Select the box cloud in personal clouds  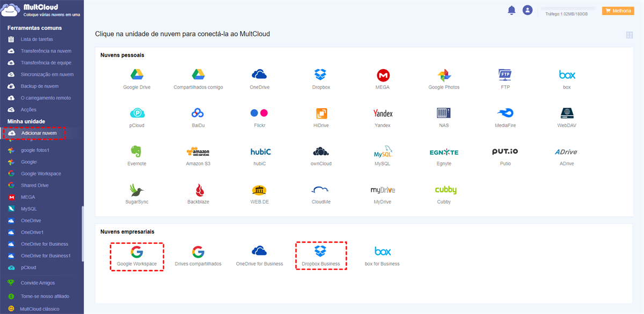(567, 79)
